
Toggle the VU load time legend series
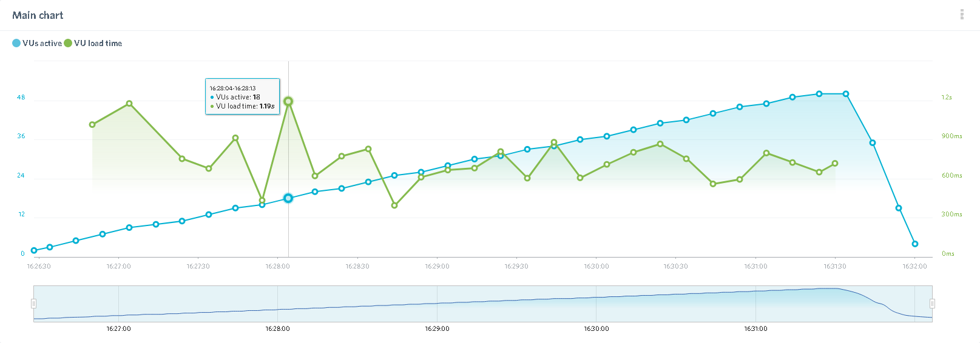[93, 43]
